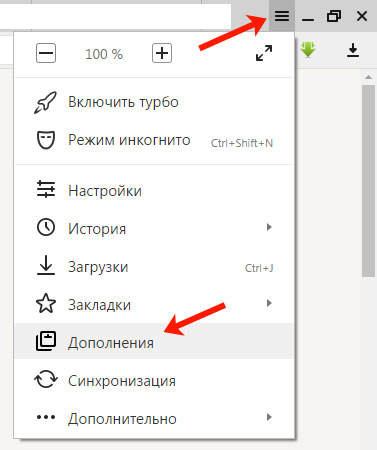Click the clock icon for history
377x450 pixels.
coord(46,228)
